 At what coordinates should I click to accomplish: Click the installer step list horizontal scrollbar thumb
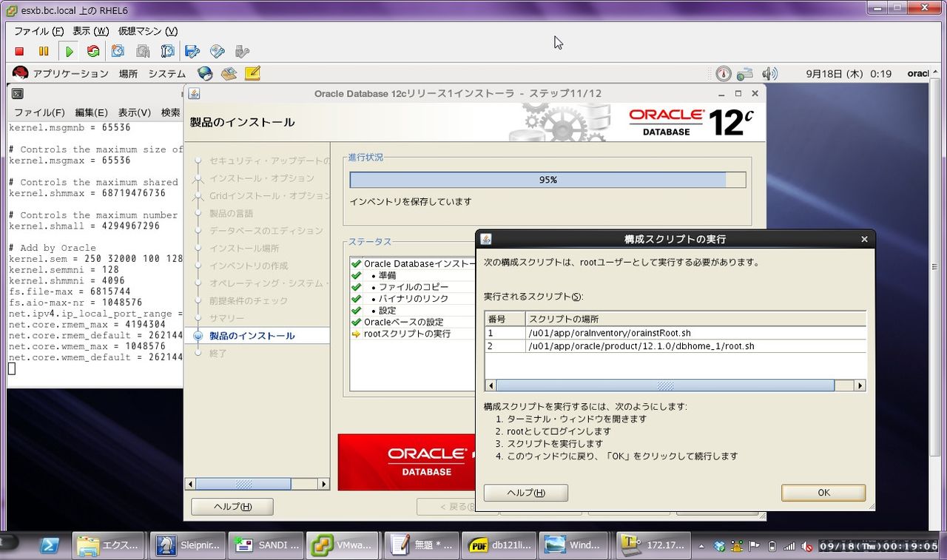coord(243,484)
